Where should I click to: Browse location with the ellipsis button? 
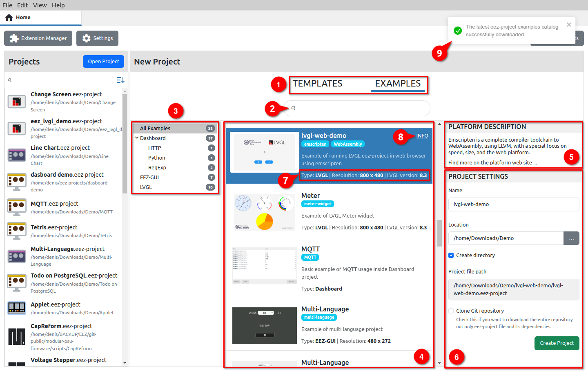[571, 238]
